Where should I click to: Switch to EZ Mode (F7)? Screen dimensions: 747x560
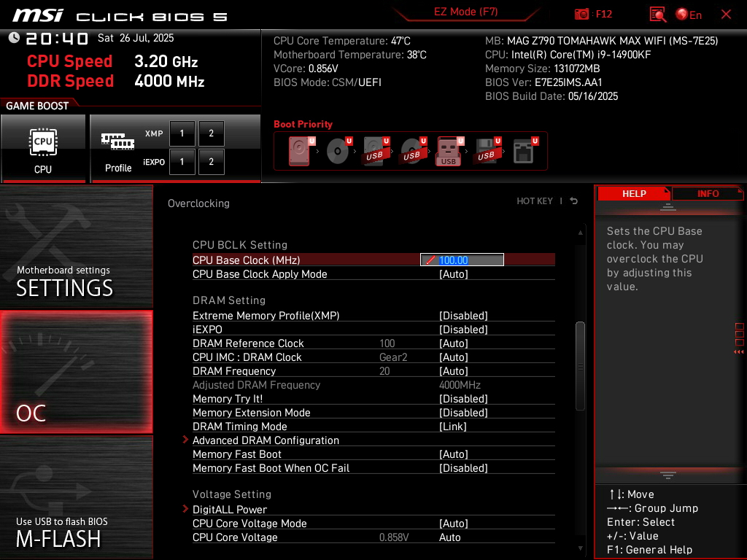(465, 12)
